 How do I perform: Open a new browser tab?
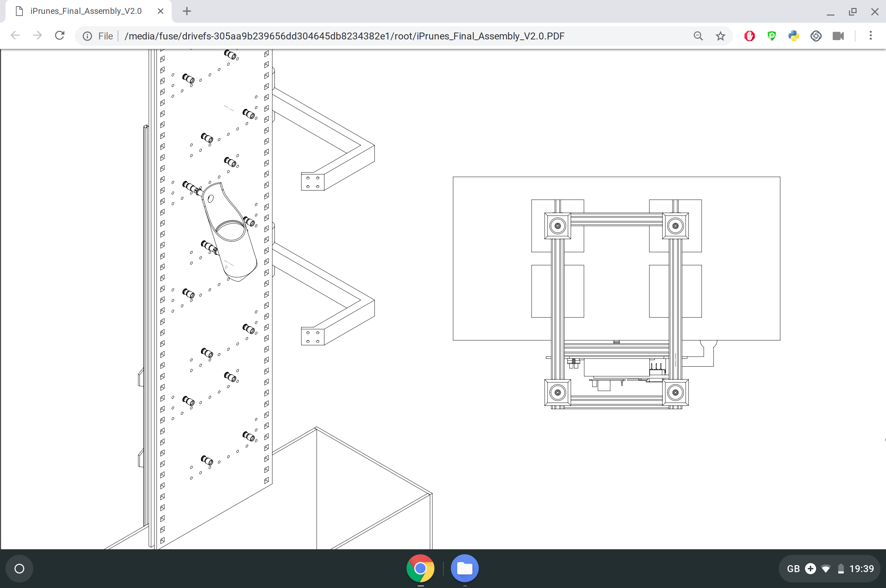click(187, 11)
